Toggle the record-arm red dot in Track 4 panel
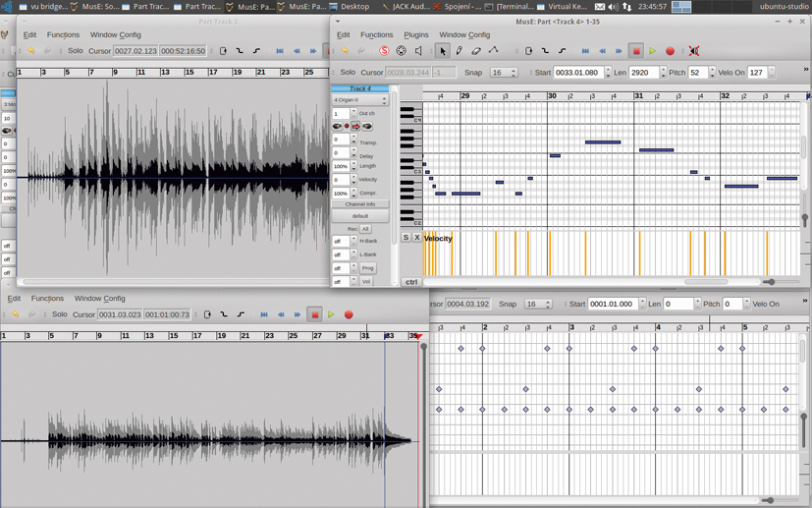 point(347,126)
